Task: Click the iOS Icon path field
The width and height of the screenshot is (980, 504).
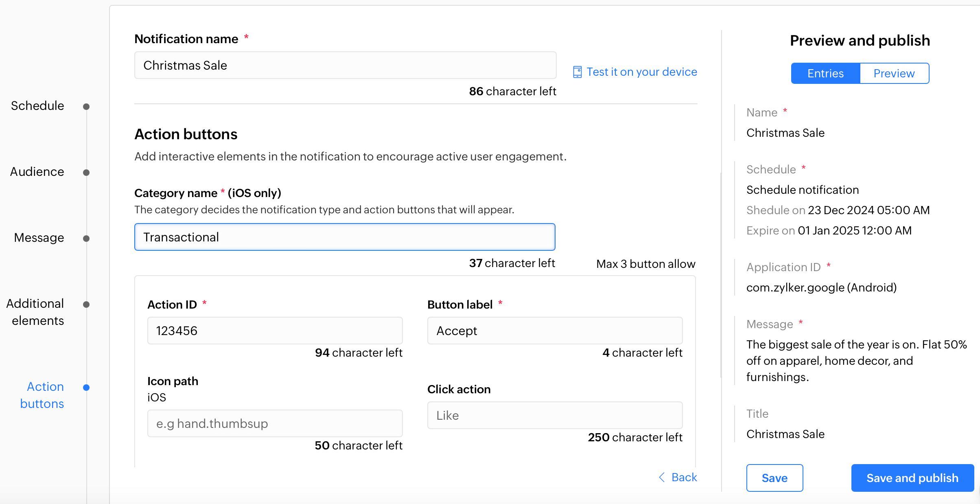Action: pyautogui.click(x=275, y=423)
